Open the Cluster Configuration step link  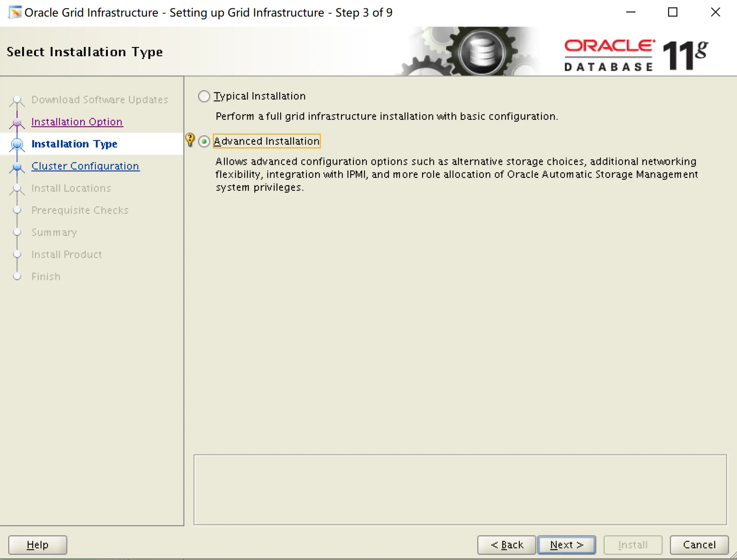click(x=85, y=166)
